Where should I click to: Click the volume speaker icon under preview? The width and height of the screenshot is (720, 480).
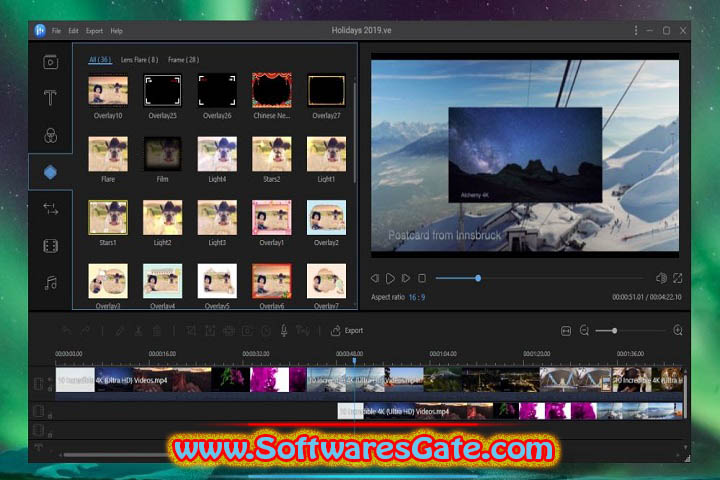tap(661, 278)
